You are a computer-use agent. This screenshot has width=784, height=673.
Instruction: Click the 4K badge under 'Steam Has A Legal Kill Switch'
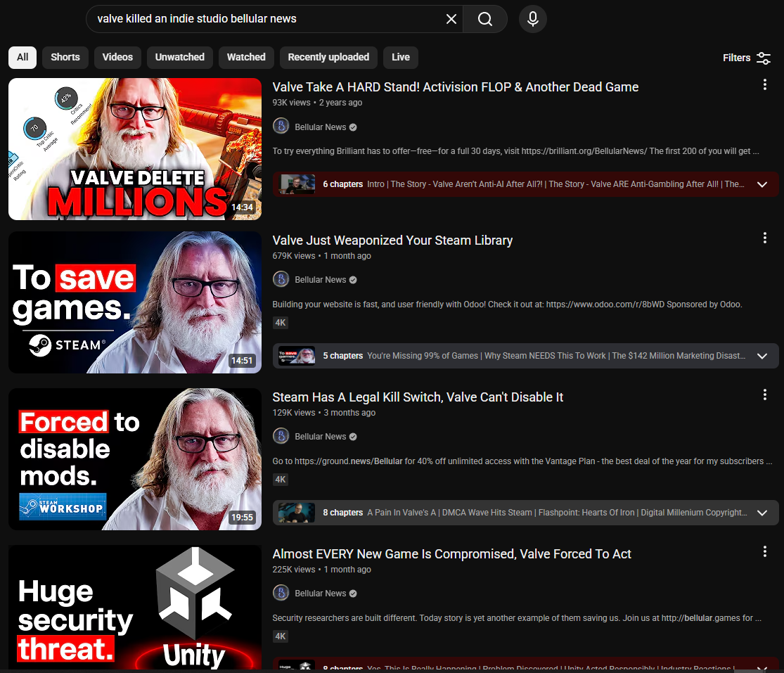pyautogui.click(x=281, y=480)
